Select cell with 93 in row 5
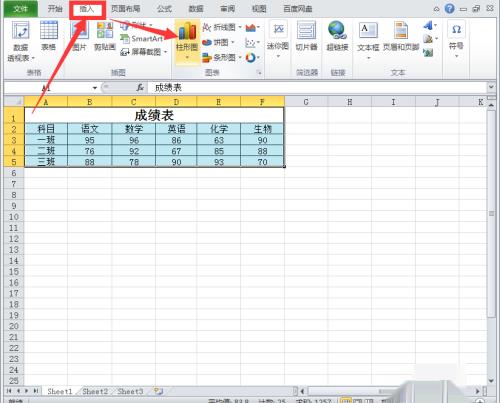Image resolution: width=500 pixels, height=403 pixels. pyautogui.click(x=219, y=162)
